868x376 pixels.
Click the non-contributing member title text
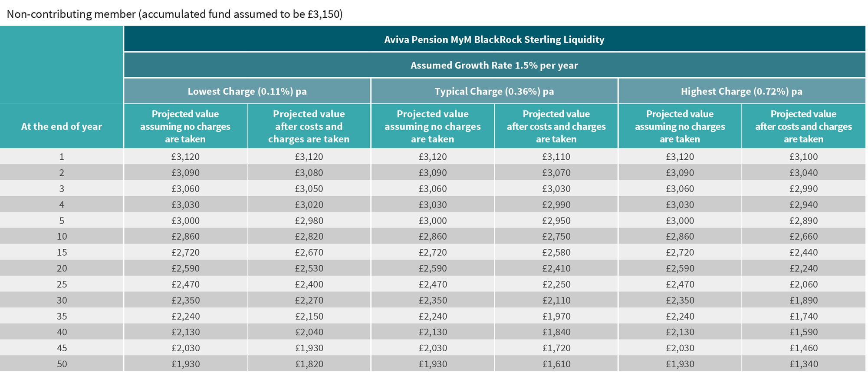(174, 14)
